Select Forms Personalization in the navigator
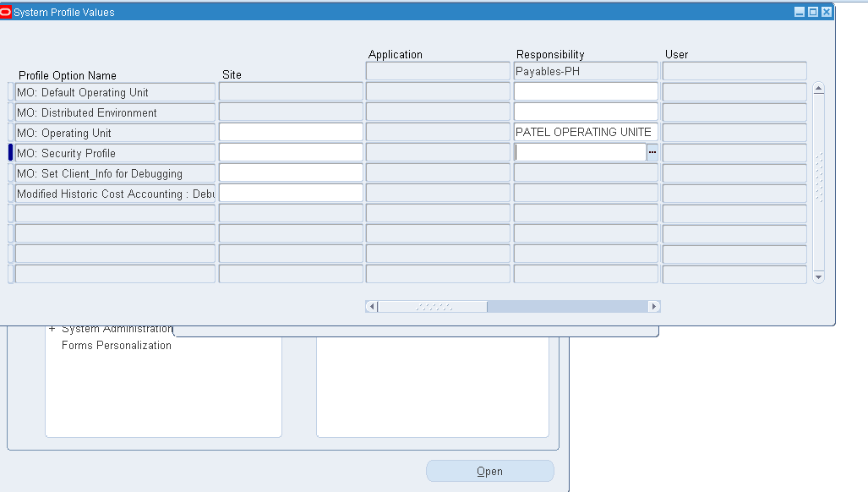This screenshot has height=492, width=868. tap(116, 345)
